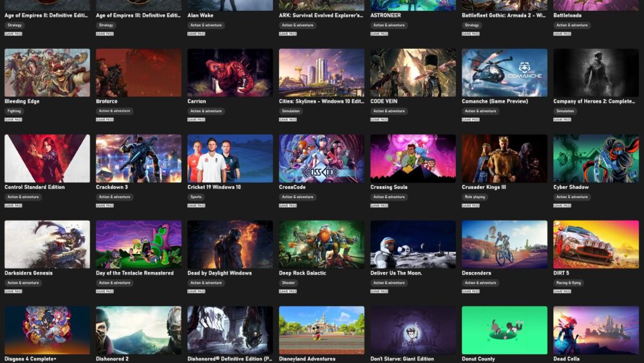Image resolution: width=644 pixels, height=363 pixels.
Task: Click the Battletoads game title
Action: coord(567,15)
